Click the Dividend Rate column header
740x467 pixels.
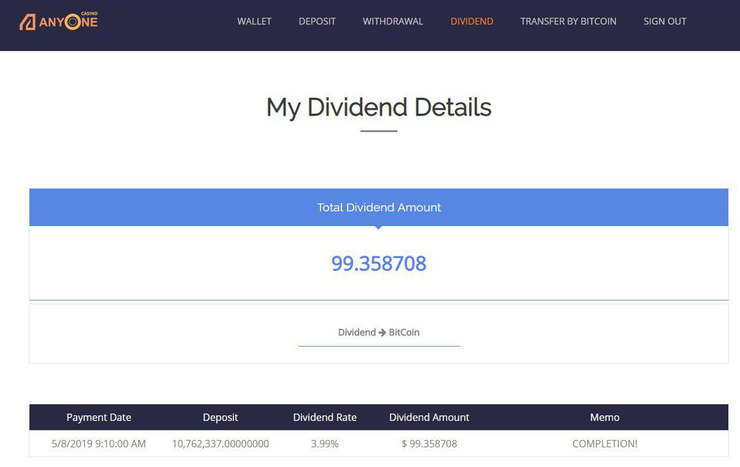tap(325, 417)
